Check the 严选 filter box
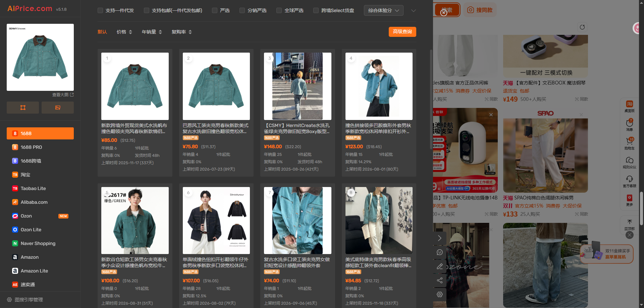 tap(215, 10)
